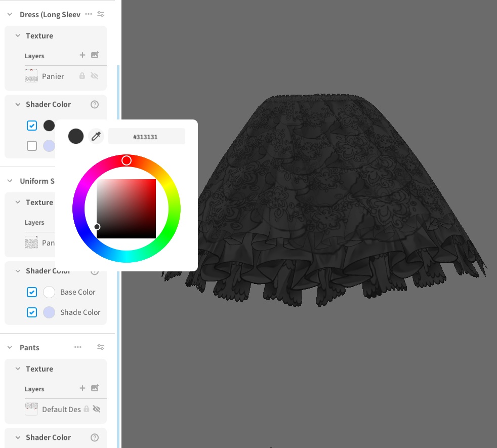Uncheck the Base Color checkbox
The height and width of the screenshot is (448, 497).
[32, 292]
